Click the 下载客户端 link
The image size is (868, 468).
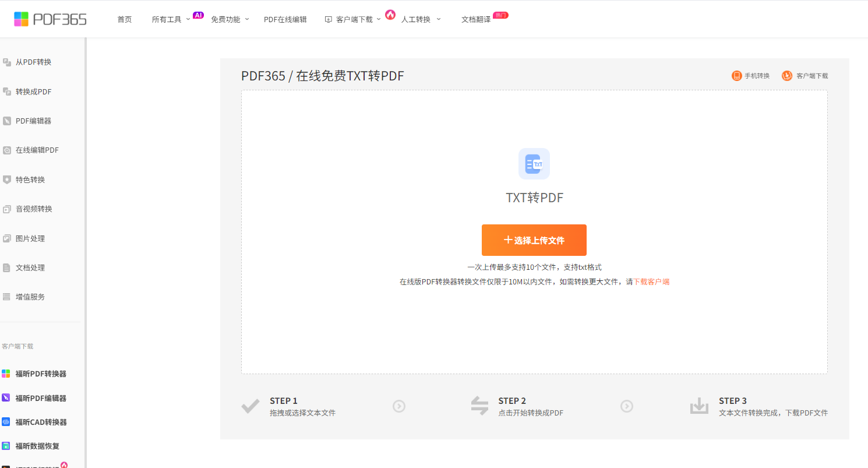[x=651, y=281]
